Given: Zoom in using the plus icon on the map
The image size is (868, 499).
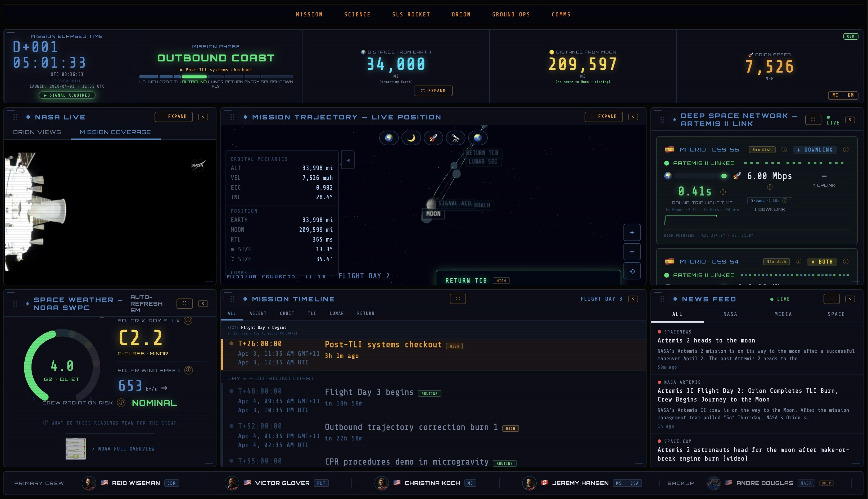Looking at the screenshot, I should (632, 232).
